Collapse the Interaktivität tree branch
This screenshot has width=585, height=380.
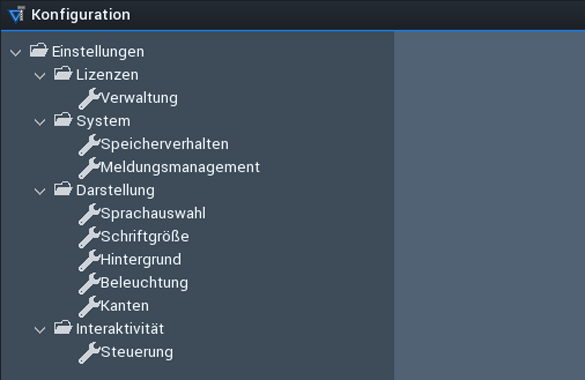[40, 330]
